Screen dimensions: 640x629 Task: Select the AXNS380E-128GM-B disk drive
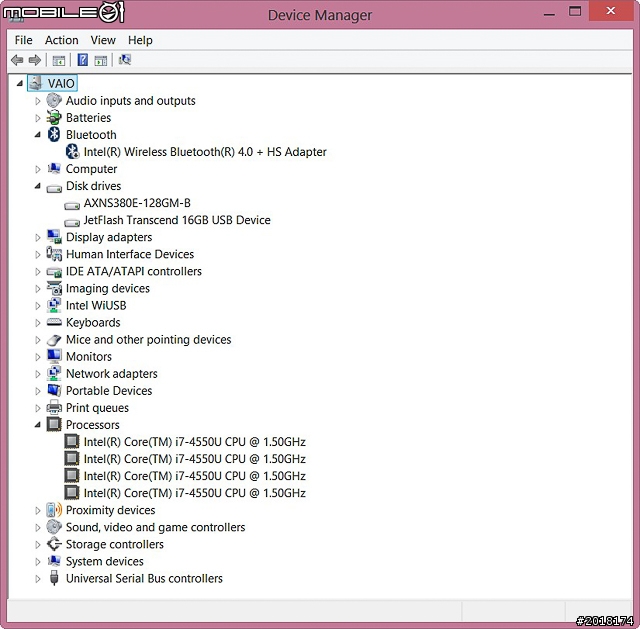click(137, 203)
